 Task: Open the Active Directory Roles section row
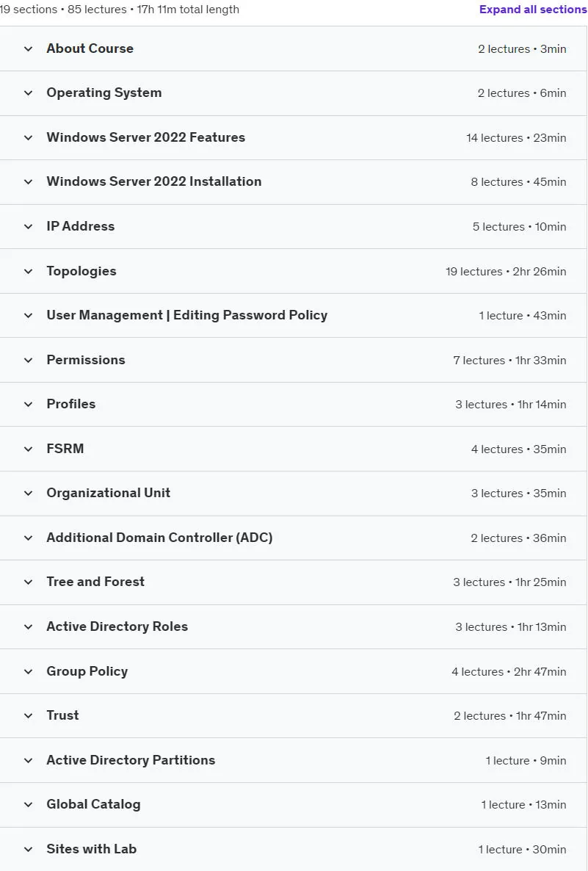(293, 626)
